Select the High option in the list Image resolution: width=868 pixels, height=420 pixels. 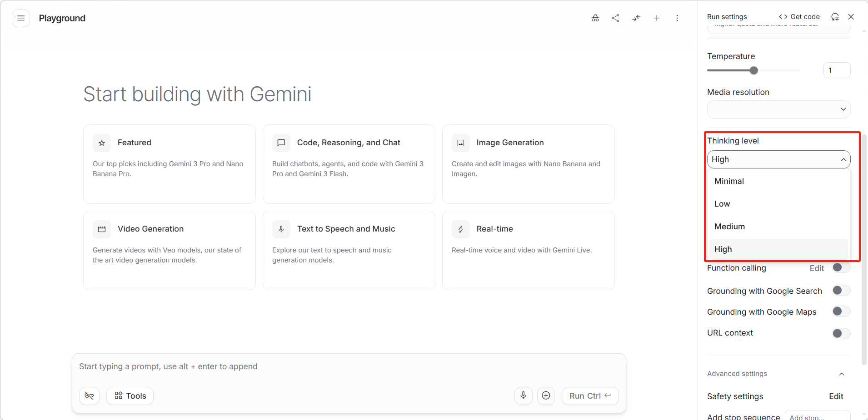coord(779,249)
